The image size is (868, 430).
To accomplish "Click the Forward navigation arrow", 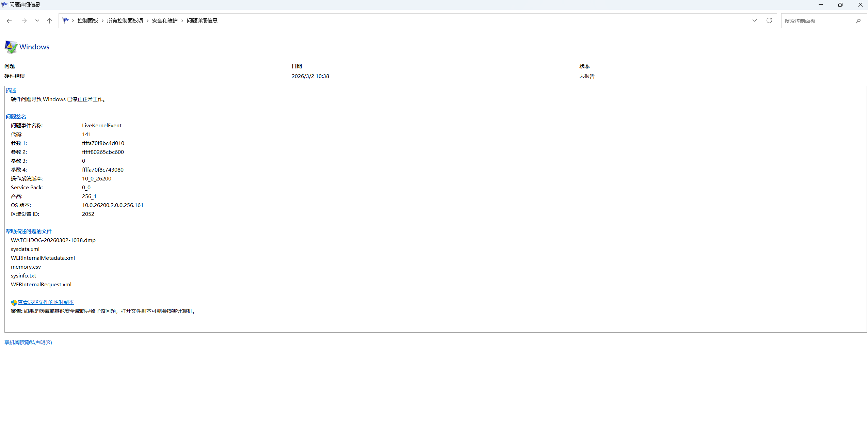I will [x=24, y=21].
